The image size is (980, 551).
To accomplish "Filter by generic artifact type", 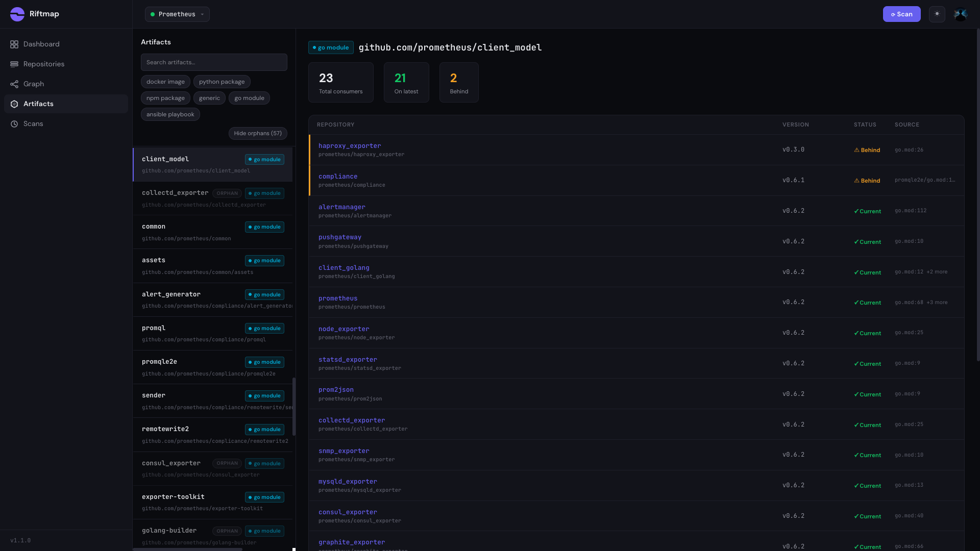I will click(209, 98).
